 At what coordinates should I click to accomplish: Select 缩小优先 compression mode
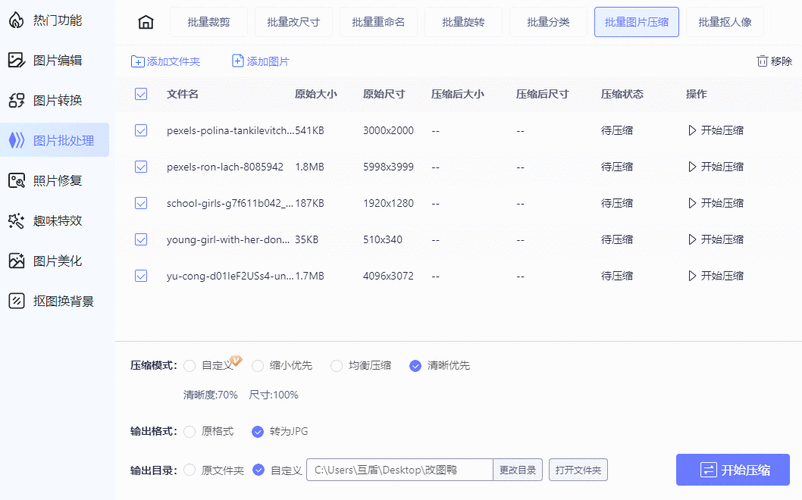pyautogui.click(x=258, y=366)
